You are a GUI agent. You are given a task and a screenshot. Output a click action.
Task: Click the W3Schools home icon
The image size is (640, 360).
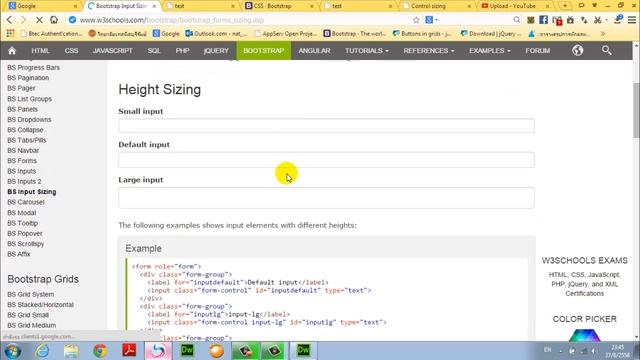pyautogui.click(x=12, y=51)
